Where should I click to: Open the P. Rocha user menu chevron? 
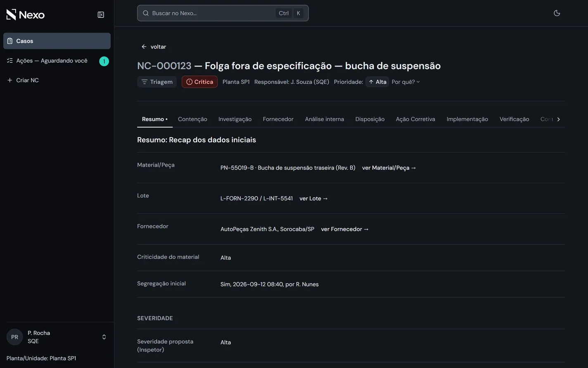[x=104, y=337]
